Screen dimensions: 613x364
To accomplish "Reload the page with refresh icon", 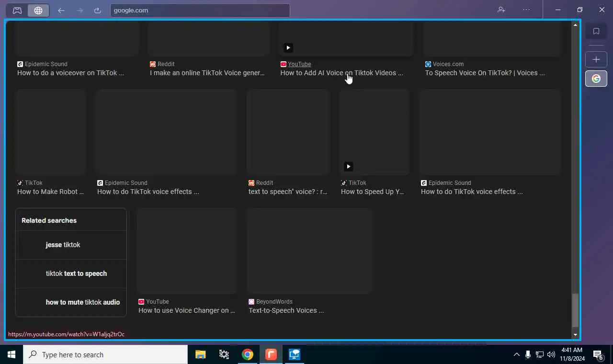I will [x=98, y=10].
